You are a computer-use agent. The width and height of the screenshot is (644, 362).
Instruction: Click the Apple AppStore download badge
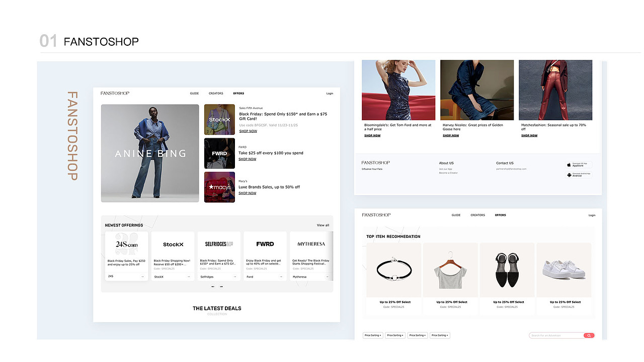coord(579,164)
